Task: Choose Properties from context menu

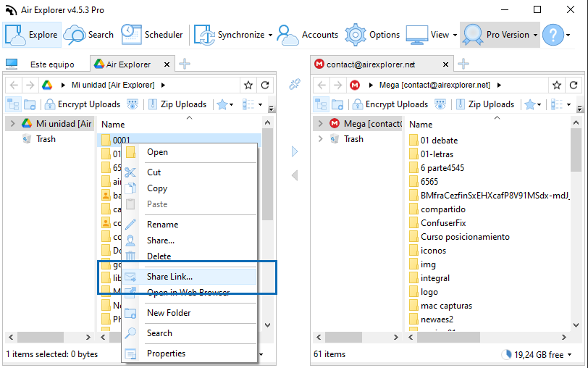Action: tap(190, 354)
